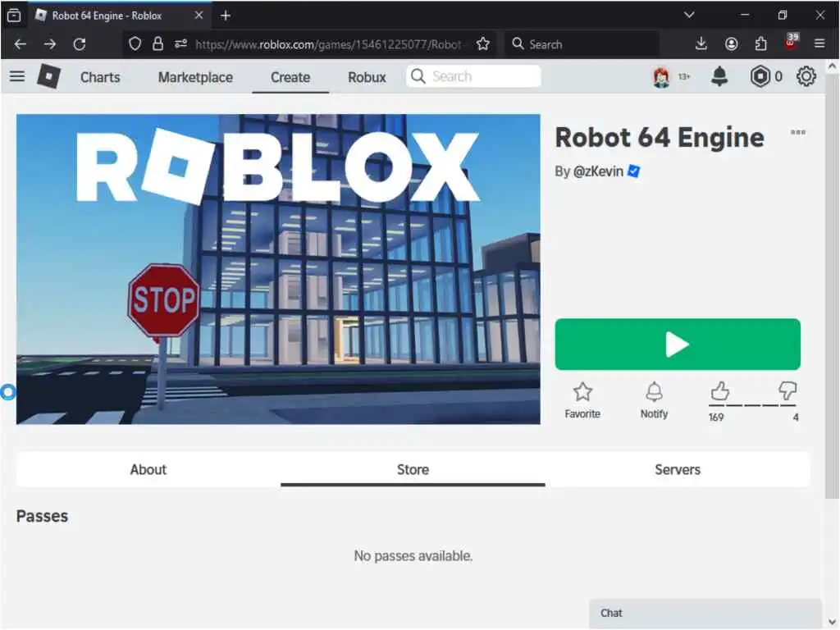The width and height of the screenshot is (840, 630).
Task: Select the Robot 64 Engine browser tab
Action: pos(120,16)
